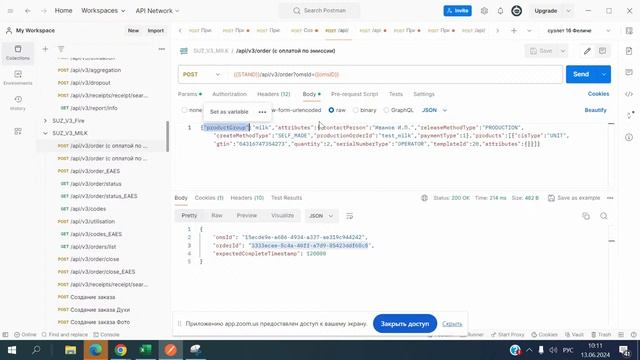Click the user avatar icon
The height and width of the screenshot is (360, 640).
pos(516,11)
